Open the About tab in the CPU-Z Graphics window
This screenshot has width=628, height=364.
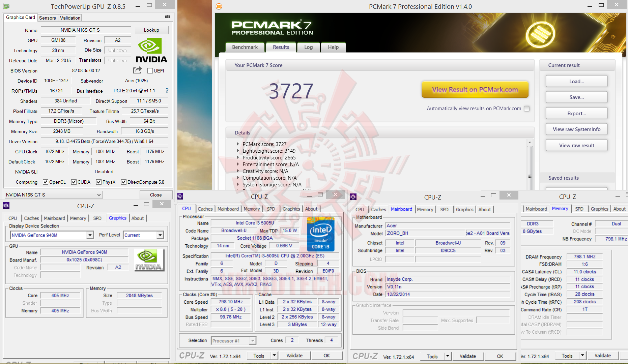pos(138,218)
